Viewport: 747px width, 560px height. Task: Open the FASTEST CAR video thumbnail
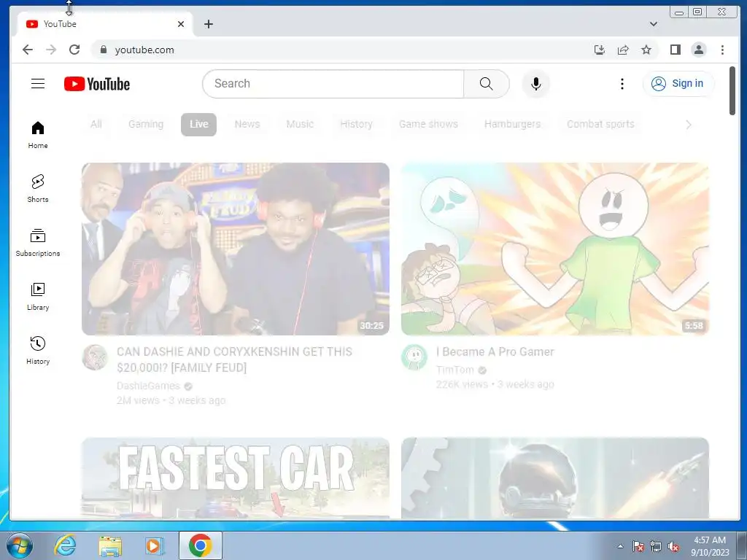point(236,478)
